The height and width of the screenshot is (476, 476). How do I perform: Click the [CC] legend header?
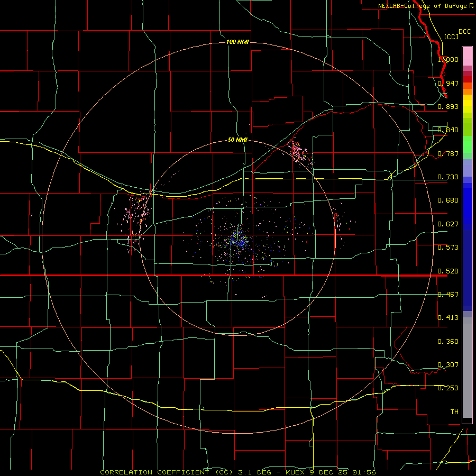451,36
